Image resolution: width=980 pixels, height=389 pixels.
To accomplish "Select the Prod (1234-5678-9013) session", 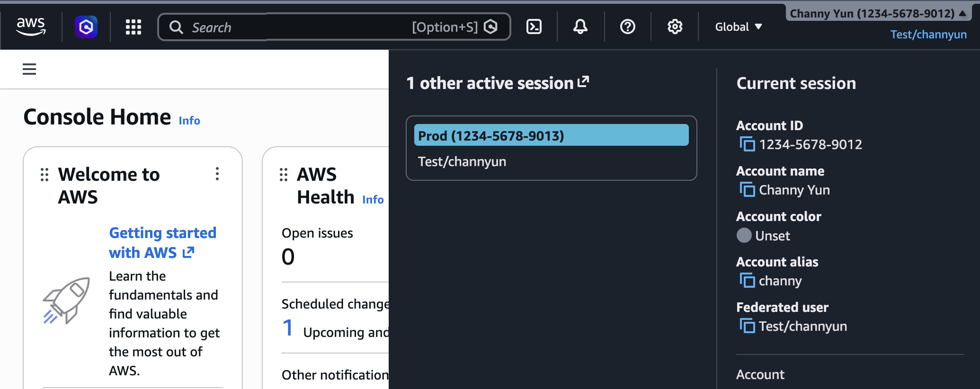I will 551,135.
